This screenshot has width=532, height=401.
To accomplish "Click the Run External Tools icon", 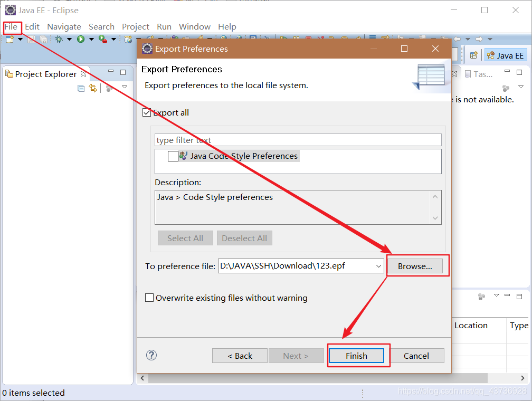I will 103,40.
